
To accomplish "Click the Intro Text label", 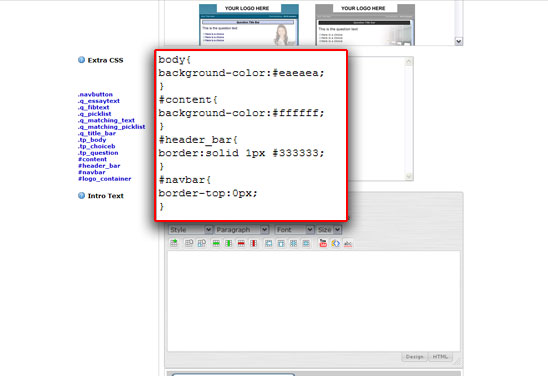I will pos(106,196).
